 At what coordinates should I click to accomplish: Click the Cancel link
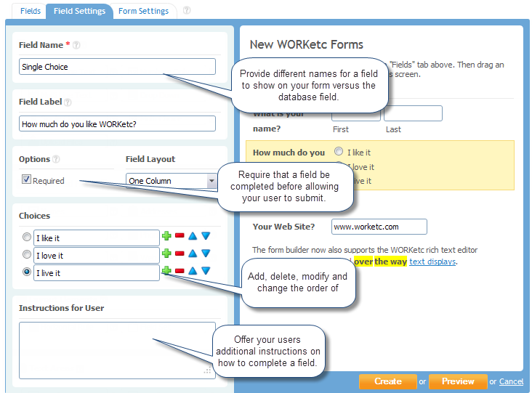click(x=511, y=382)
